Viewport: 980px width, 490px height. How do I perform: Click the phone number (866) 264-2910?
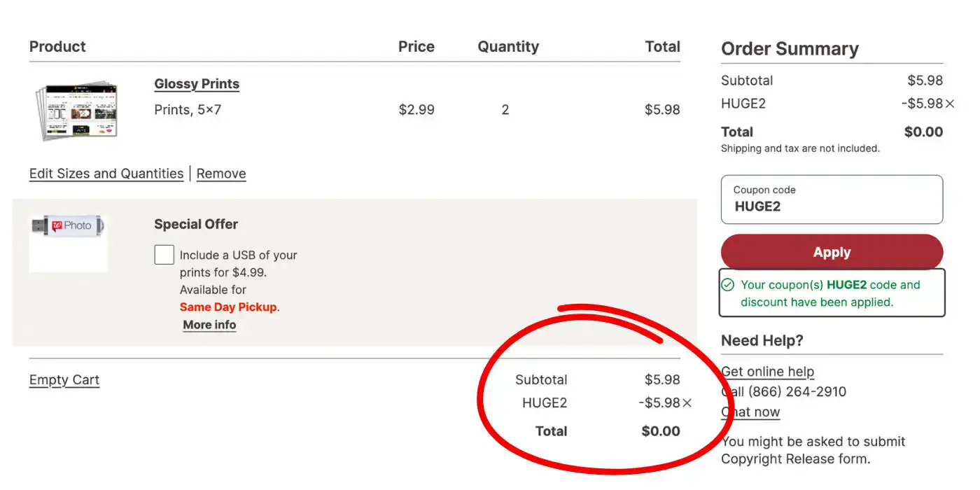[x=797, y=392]
